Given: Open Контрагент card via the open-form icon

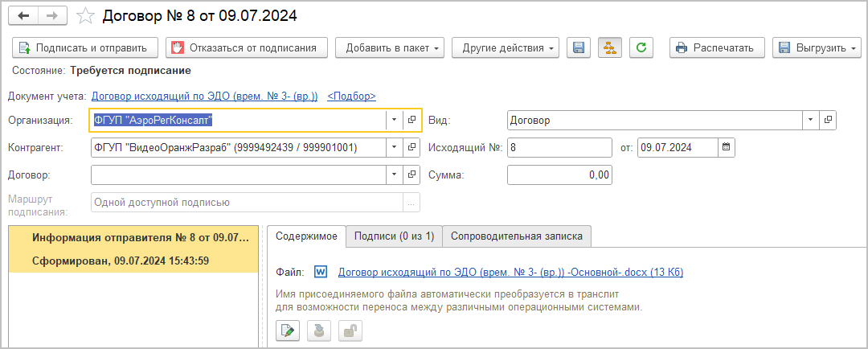Looking at the screenshot, I should 411,148.
